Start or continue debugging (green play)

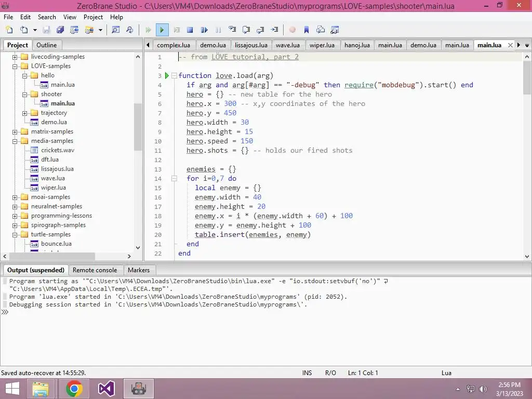click(x=162, y=30)
